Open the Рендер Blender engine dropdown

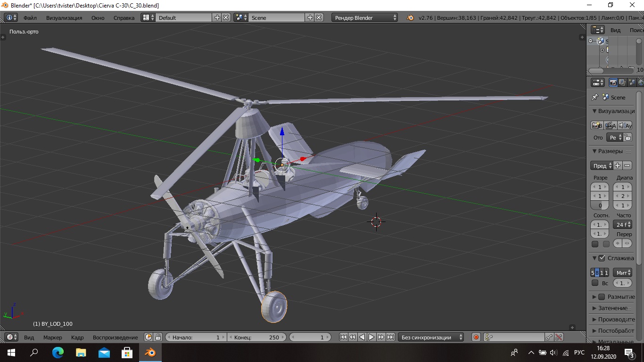pyautogui.click(x=365, y=17)
